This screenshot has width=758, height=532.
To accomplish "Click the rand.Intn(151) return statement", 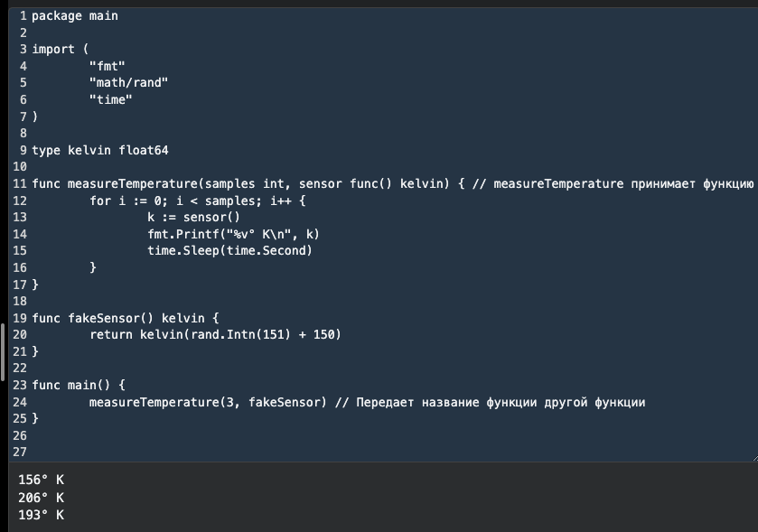I will pyautogui.click(x=215, y=334).
